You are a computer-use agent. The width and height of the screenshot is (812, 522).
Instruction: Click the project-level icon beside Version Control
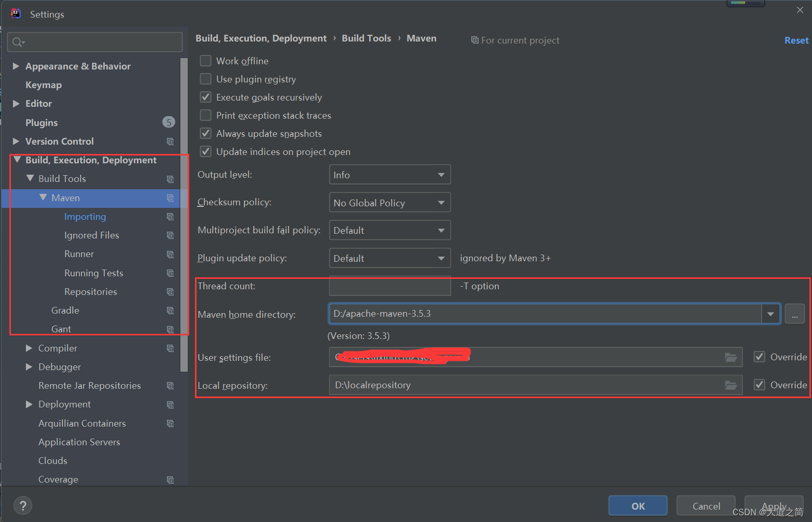170,142
